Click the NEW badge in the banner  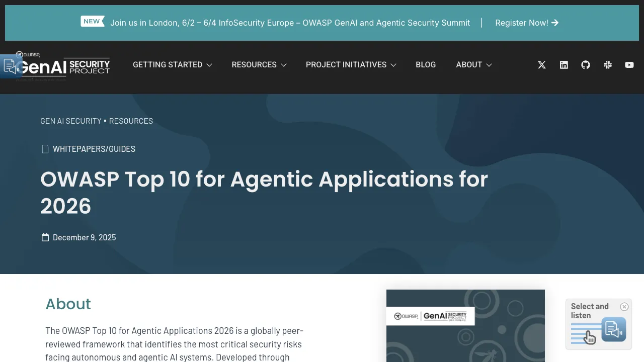(x=92, y=22)
